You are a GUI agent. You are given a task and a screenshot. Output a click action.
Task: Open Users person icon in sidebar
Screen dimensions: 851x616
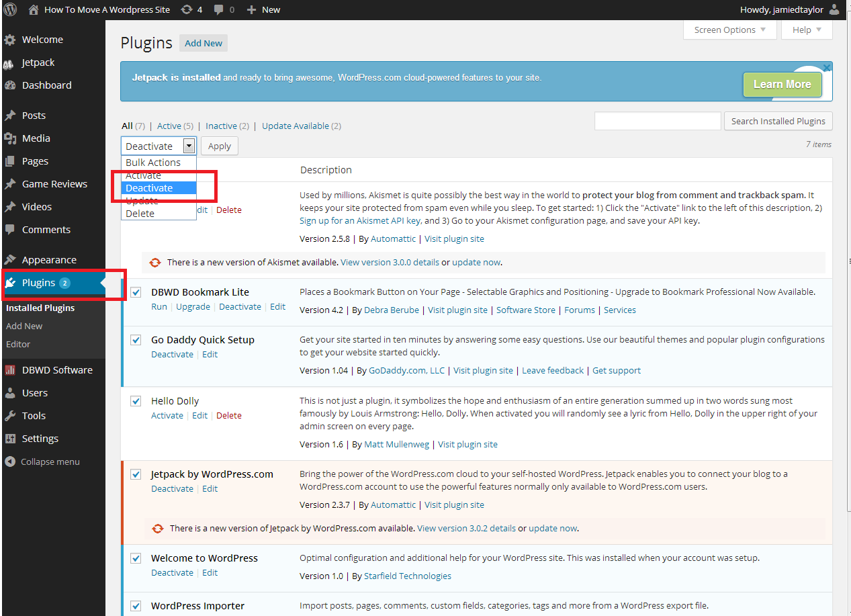(x=10, y=393)
